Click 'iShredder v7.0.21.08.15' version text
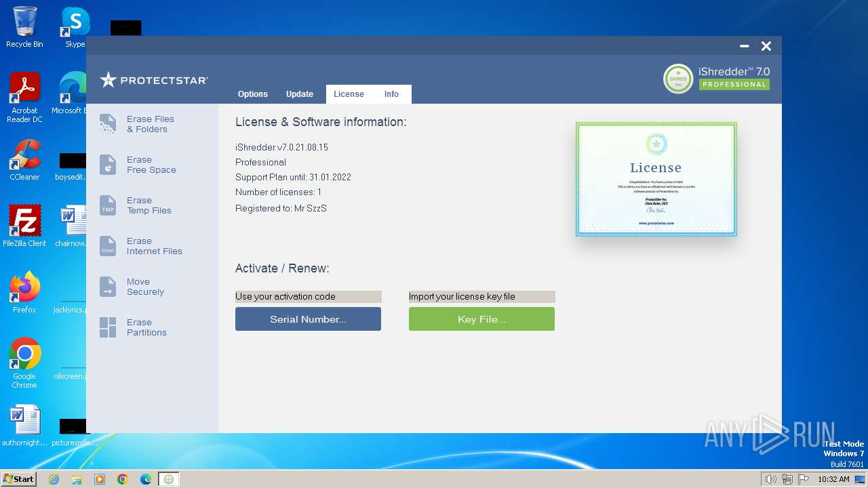The height and width of the screenshot is (488, 868). 281,147
